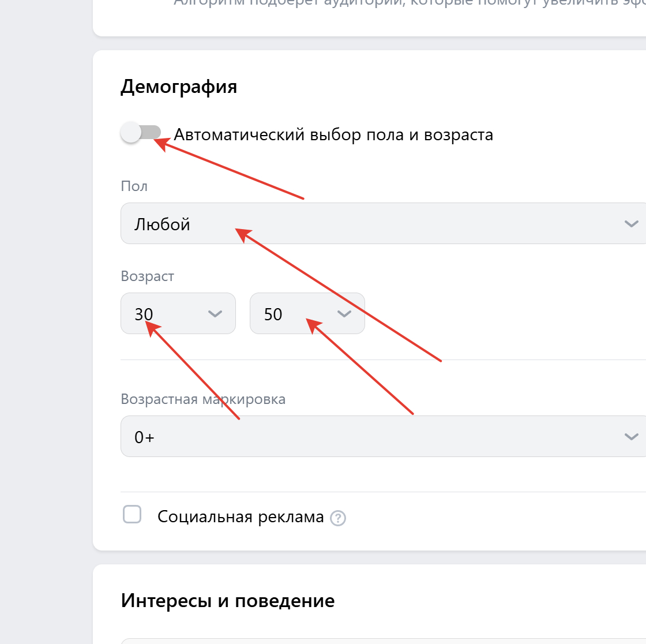Image resolution: width=646 pixels, height=644 pixels.
Task: Click the 'Возраст' field label
Action: pyautogui.click(x=147, y=276)
